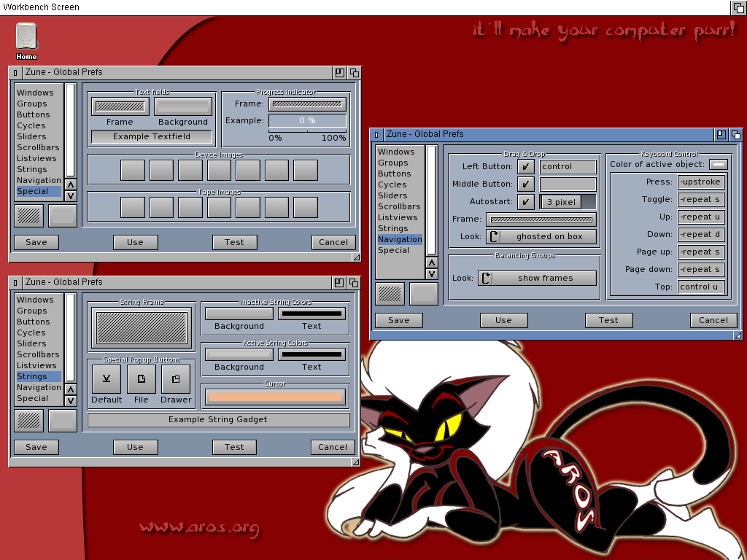
Task: Click Drag & Drop Frame preview bar
Action: (x=541, y=219)
